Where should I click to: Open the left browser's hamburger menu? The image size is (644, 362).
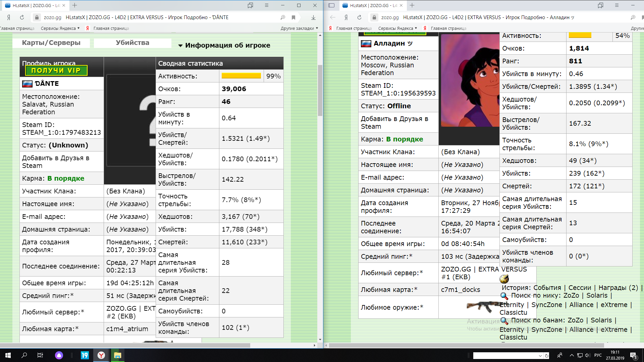coord(267,5)
